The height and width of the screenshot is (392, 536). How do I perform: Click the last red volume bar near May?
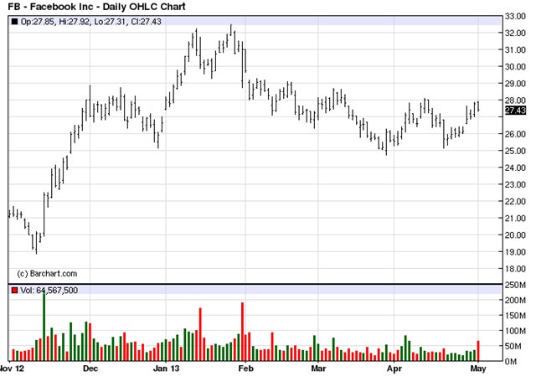478,351
